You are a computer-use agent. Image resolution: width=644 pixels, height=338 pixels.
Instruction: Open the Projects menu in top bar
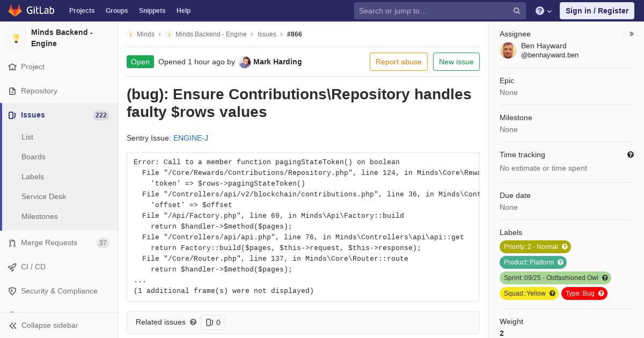[x=82, y=11]
